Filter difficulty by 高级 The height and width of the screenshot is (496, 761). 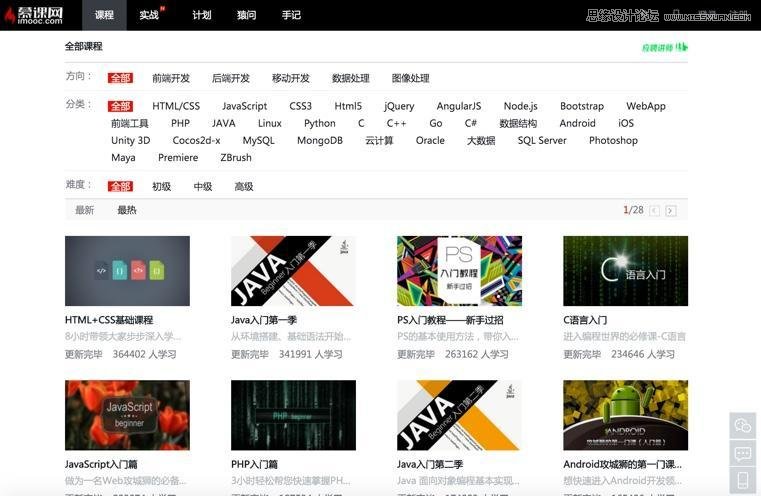tap(244, 186)
